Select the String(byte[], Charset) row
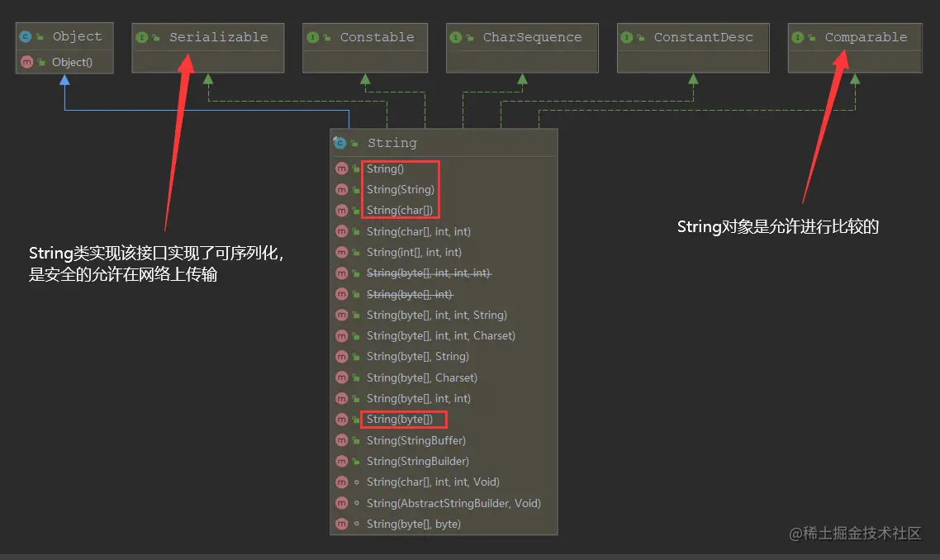Viewport: 940px width, 560px height. pos(444,377)
